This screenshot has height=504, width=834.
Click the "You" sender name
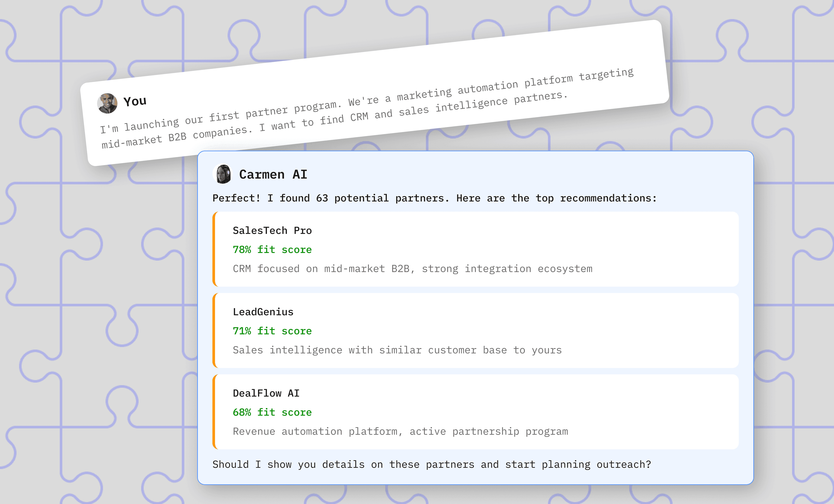pos(135,101)
